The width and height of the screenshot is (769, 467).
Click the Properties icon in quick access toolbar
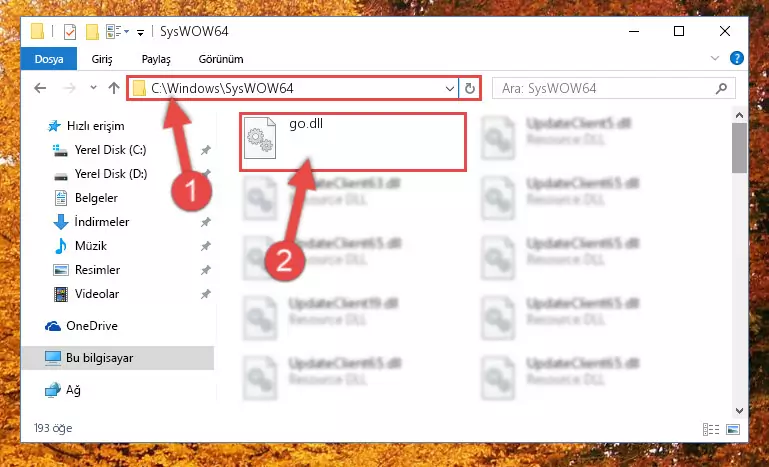70,32
